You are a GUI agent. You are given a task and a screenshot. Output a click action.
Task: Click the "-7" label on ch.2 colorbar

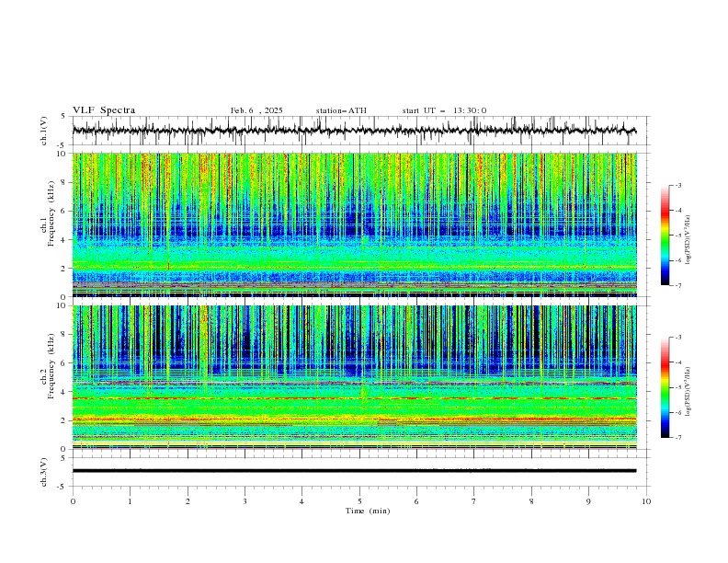677,438
